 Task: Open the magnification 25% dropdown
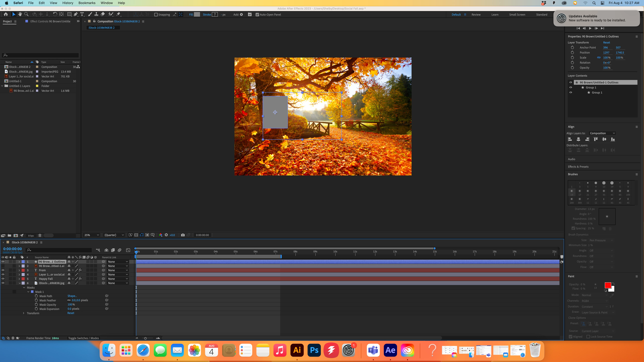pos(91,235)
